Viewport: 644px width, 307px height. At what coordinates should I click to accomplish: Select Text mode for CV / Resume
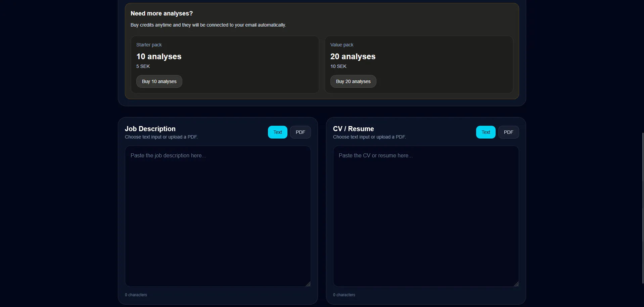pos(486,132)
